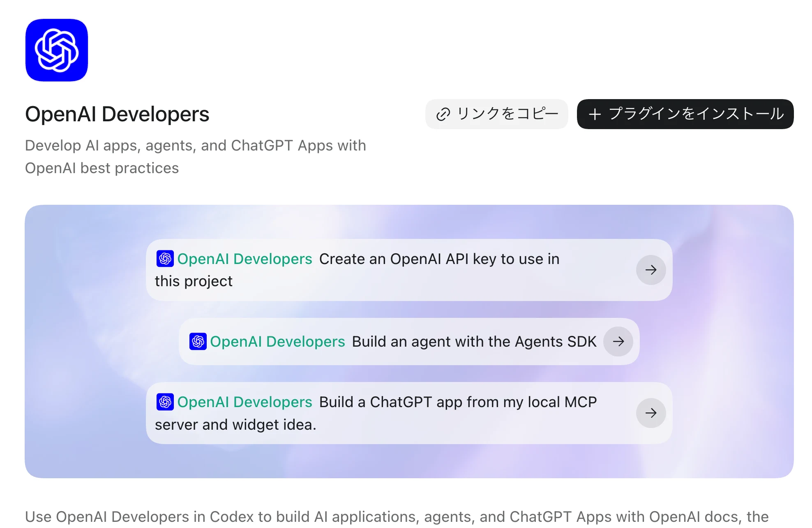Select green 'OpenAI Developers' label in ChatGPT app prompt
Image resolution: width=812 pixels, height=528 pixels.
click(x=245, y=402)
